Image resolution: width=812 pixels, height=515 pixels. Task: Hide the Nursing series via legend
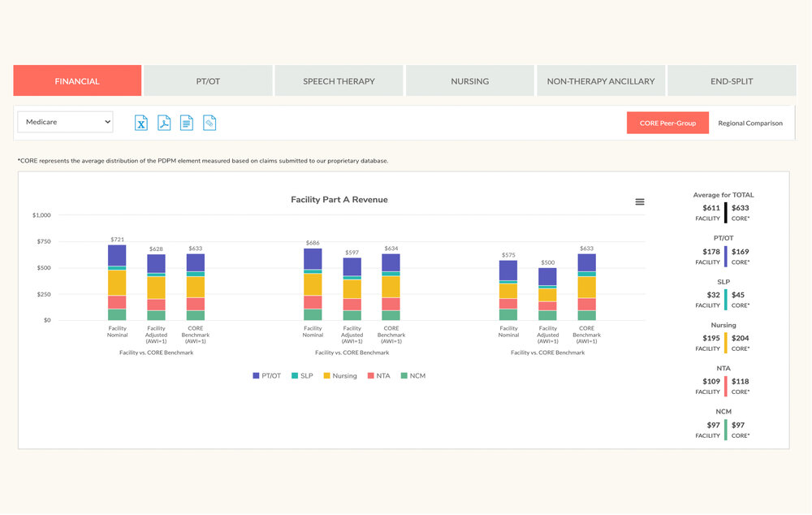coord(340,375)
